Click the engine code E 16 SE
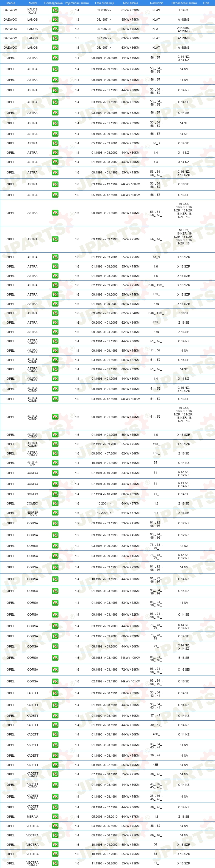215x868 pixels. click(x=184, y=658)
